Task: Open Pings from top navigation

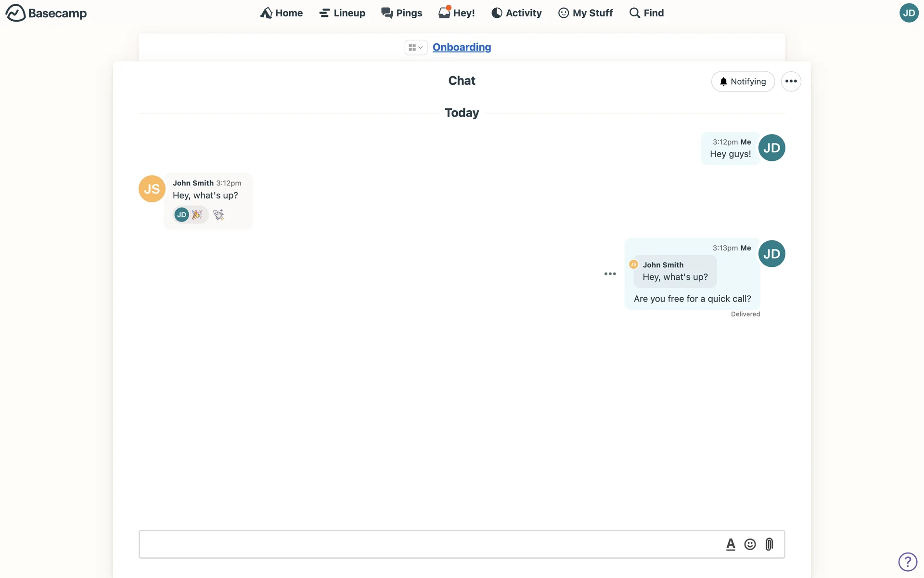Action: click(402, 13)
